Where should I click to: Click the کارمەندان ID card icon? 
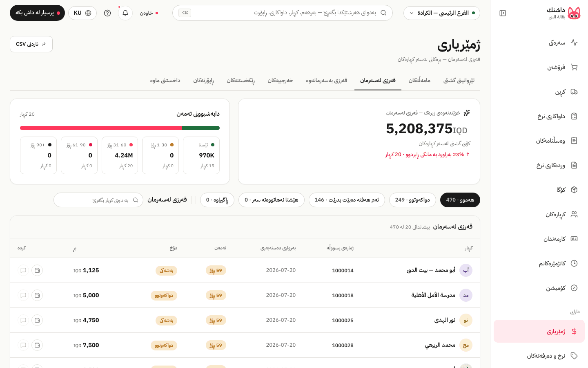(574, 239)
